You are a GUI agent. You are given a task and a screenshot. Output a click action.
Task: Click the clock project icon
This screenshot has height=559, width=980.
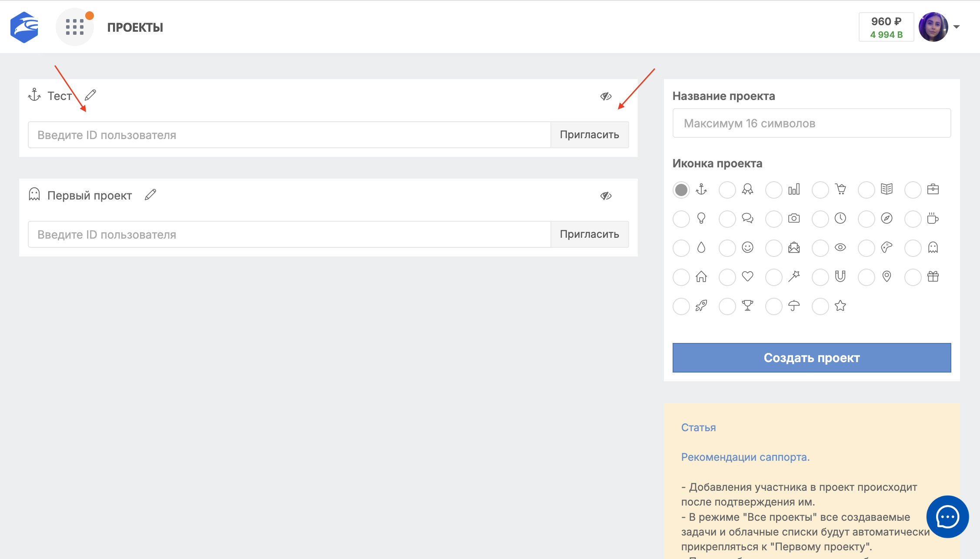point(840,218)
